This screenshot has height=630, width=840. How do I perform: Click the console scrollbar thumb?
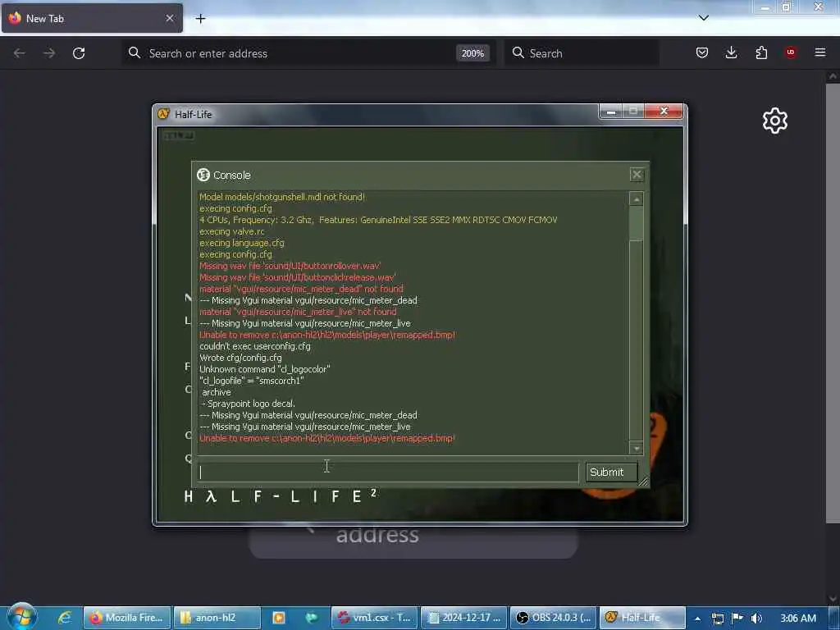(636, 223)
